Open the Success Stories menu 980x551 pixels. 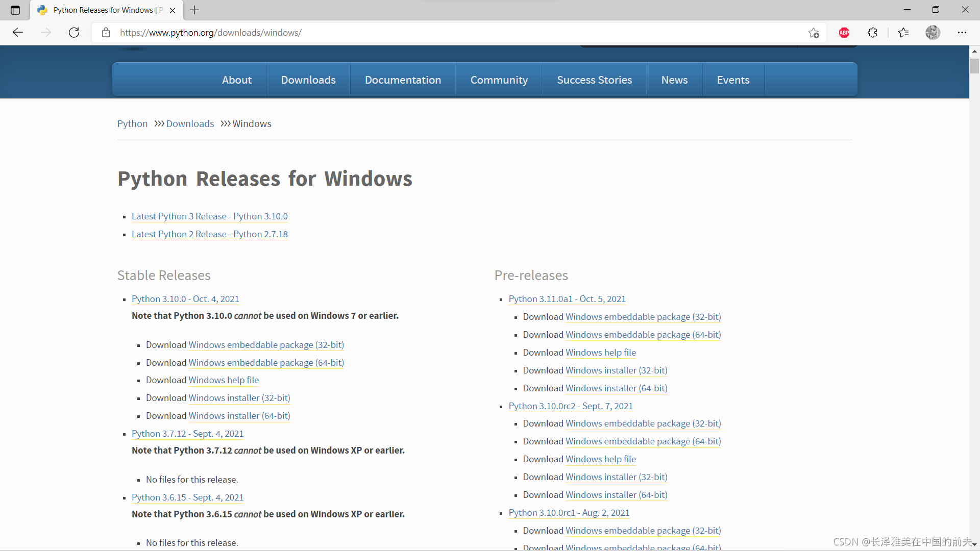[595, 80]
